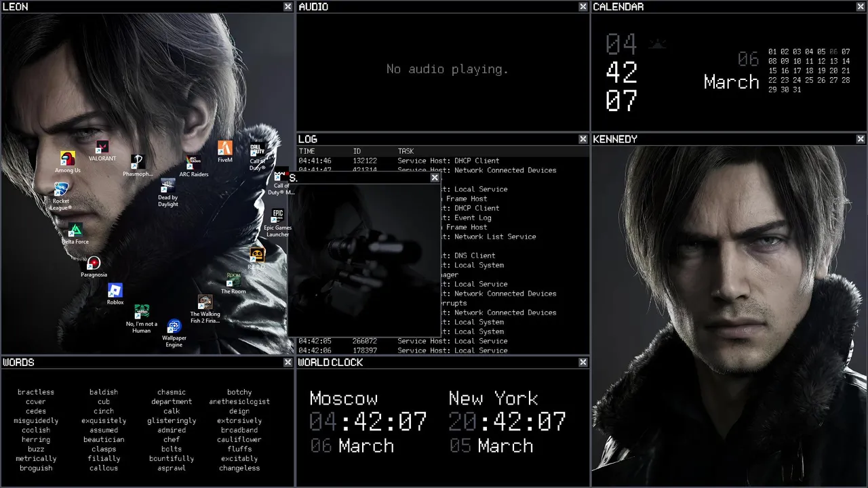Viewport: 868px width, 488px height.
Task: Close the AUDIO panel
Action: pyautogui.click(x=583, y=7)
